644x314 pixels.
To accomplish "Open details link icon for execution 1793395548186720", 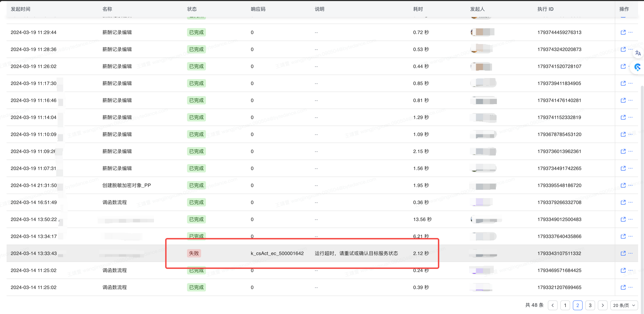I will pyautogui.click(x=623, y=185).
